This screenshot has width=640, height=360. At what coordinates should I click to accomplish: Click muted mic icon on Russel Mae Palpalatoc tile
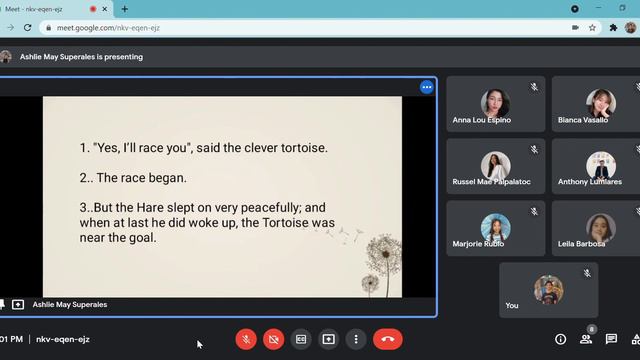(x=534, y=149)
